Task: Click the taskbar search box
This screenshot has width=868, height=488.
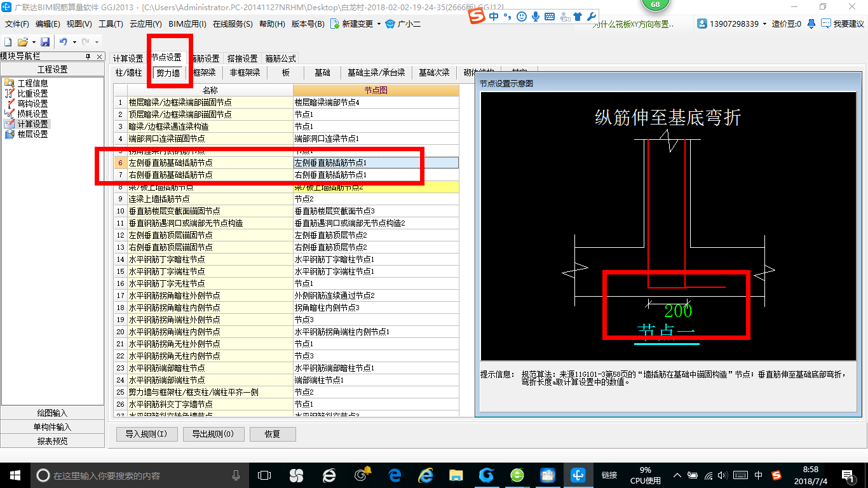Action: (140, 475)
